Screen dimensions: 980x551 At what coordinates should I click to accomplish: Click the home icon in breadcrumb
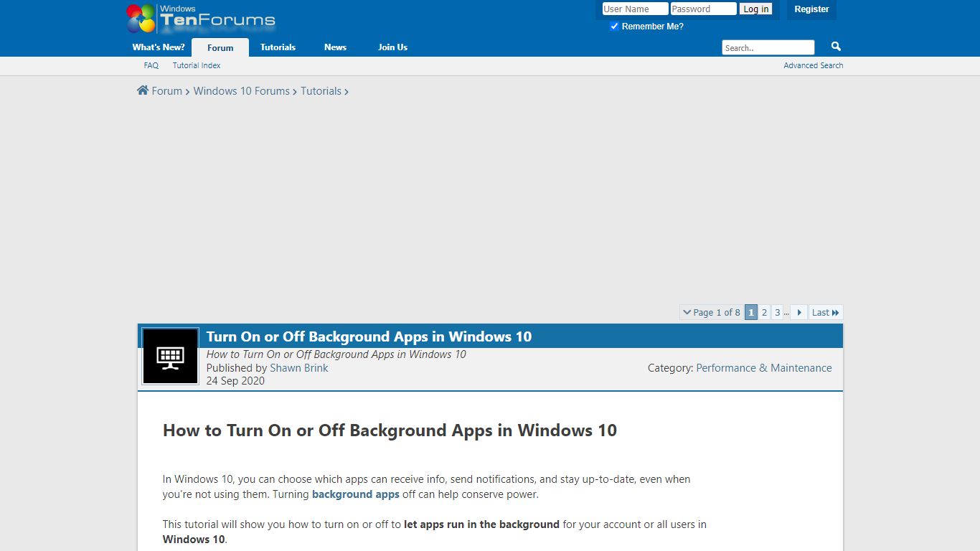pyautogui.click(x=143, y=90)
